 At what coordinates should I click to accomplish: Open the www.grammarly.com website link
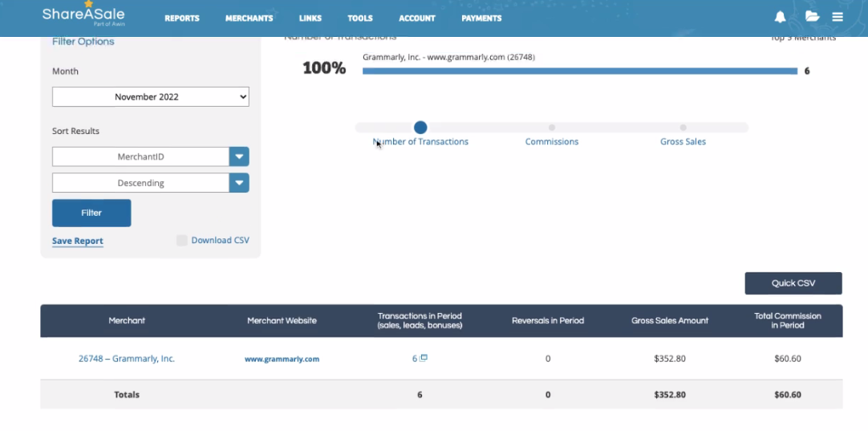(282, 359)
